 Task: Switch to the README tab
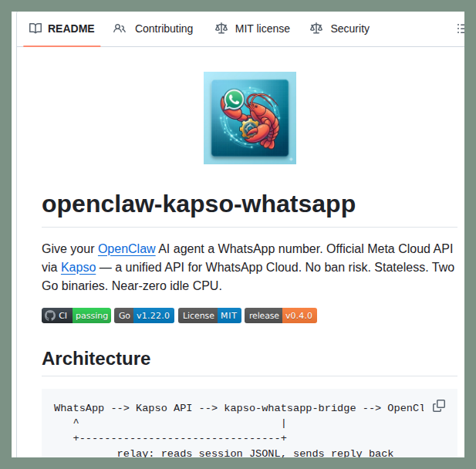point(62,29)
